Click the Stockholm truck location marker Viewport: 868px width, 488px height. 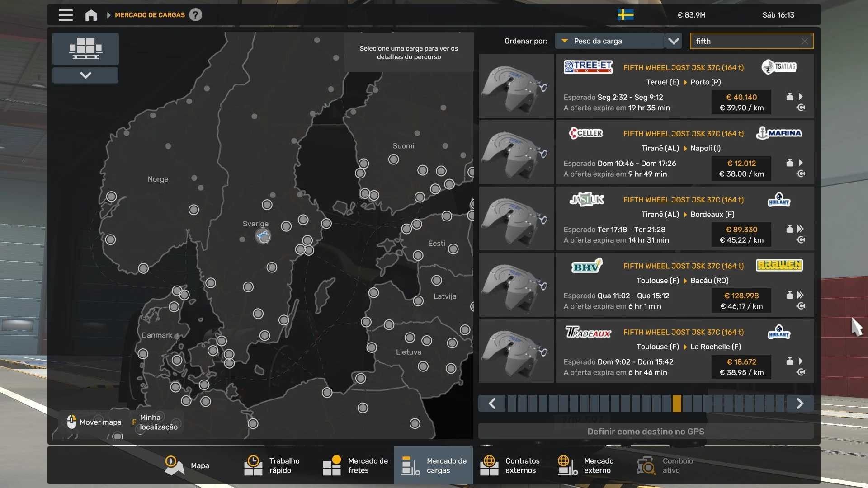(263, 236)
